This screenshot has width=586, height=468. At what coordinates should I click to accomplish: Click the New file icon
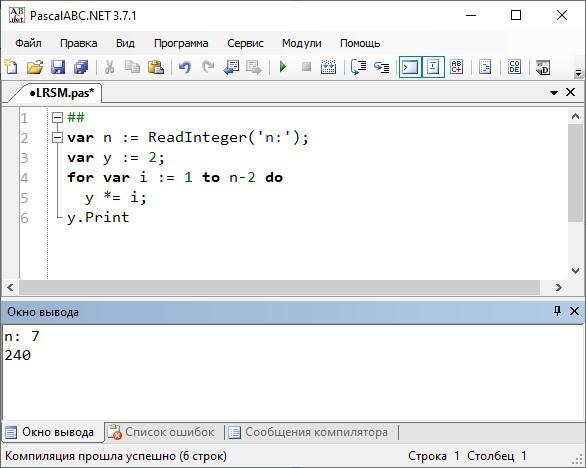tap(11, 67)
